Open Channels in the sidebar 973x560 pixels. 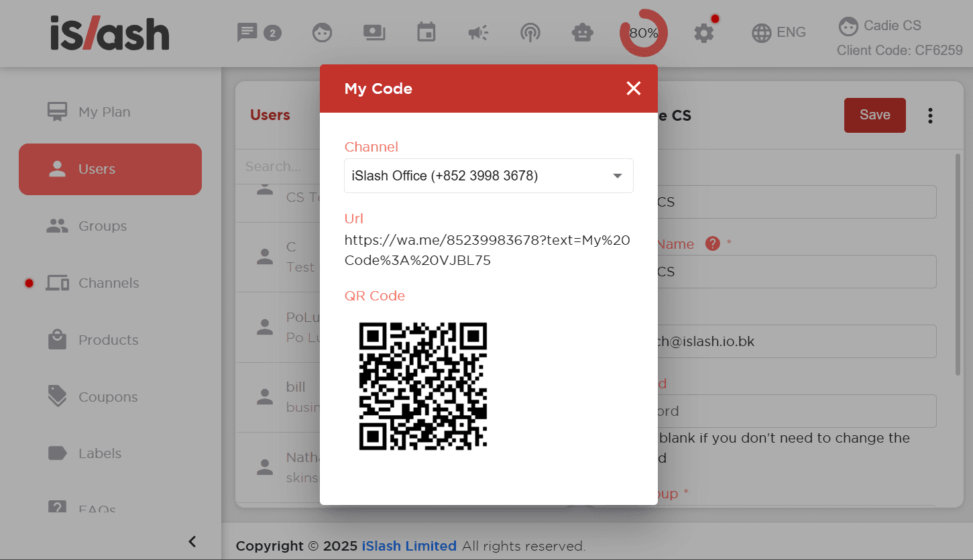110,283
